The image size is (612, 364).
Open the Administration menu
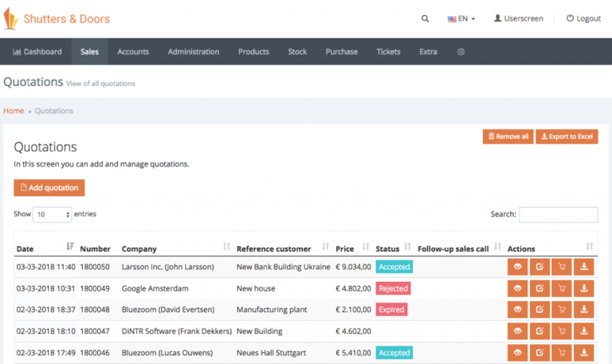pyautogui.click(x=194, y=52)
